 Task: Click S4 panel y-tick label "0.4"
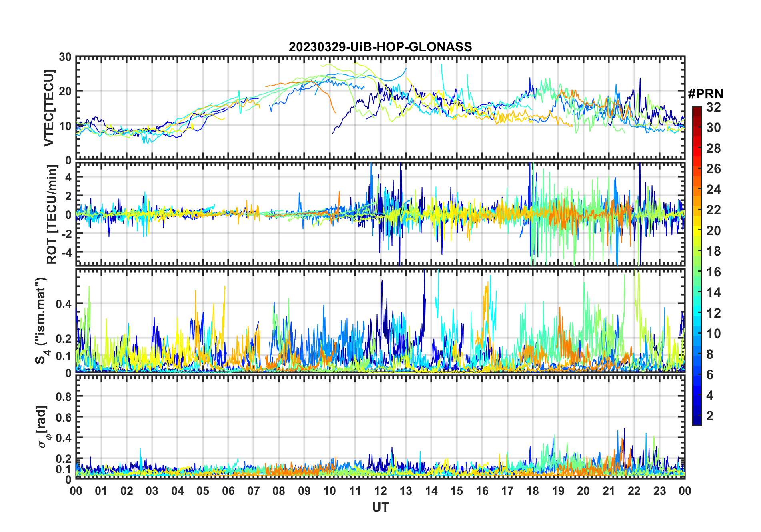point(64,304)
